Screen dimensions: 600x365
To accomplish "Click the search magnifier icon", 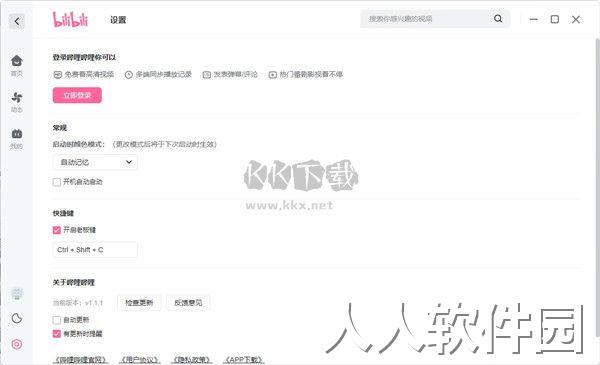I will pyautogui.click(x=498, y=18).
